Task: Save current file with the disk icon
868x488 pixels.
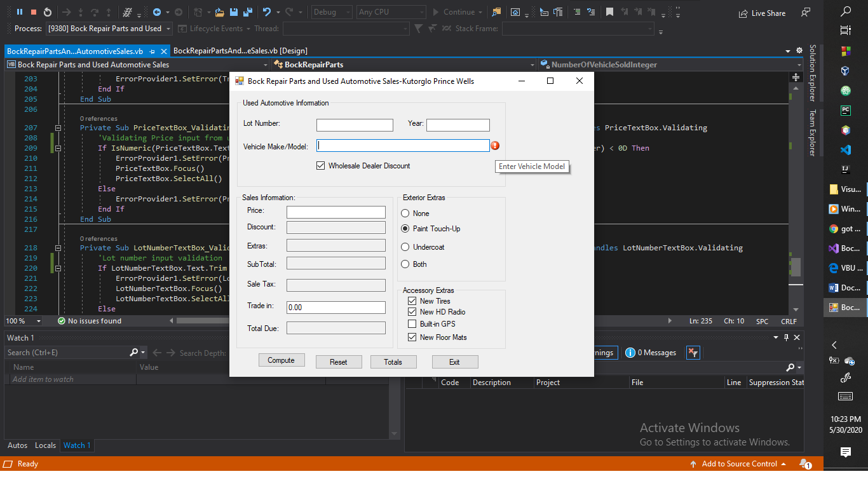Action: (x=234, y=12)
